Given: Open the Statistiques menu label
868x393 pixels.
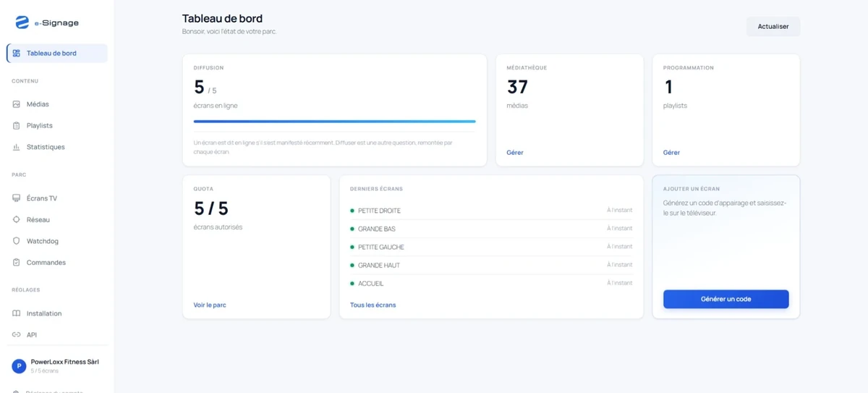Looking at the screenshot, I should point(46,147).
